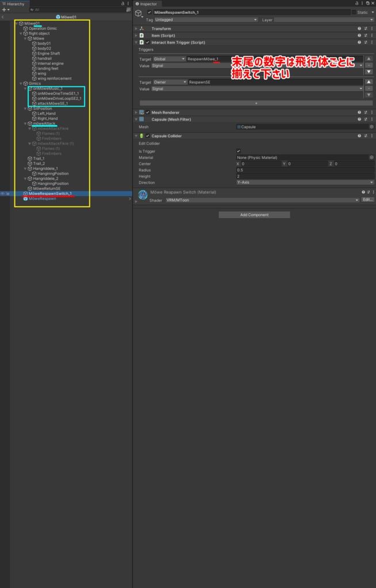
Task: Click the Hierarchy search-by-type icon
Action: (128, 10)
